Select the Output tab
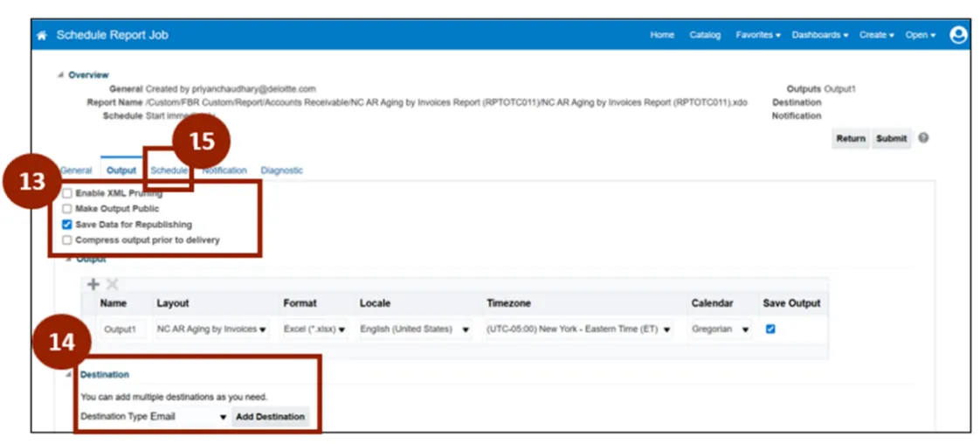 [x=121, y=170]
